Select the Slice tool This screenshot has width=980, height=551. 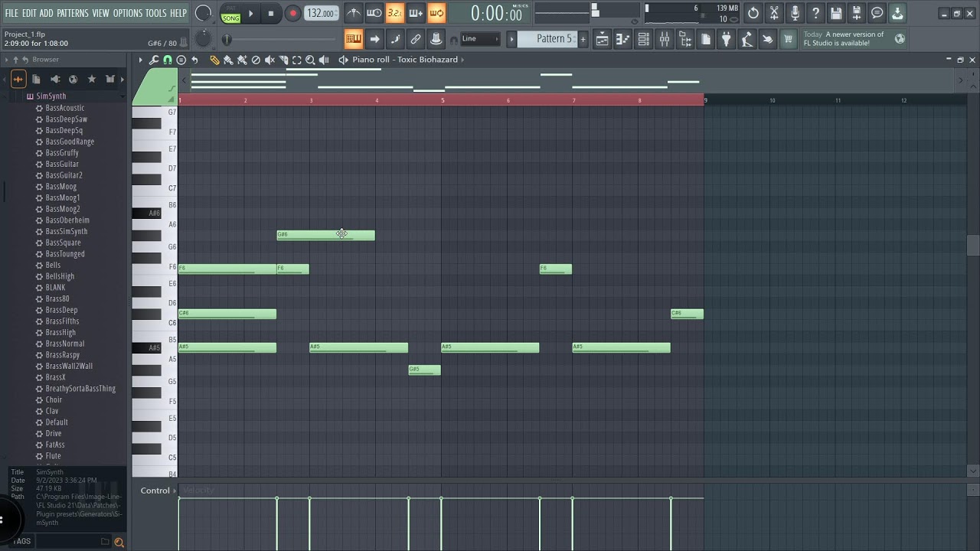283,60
